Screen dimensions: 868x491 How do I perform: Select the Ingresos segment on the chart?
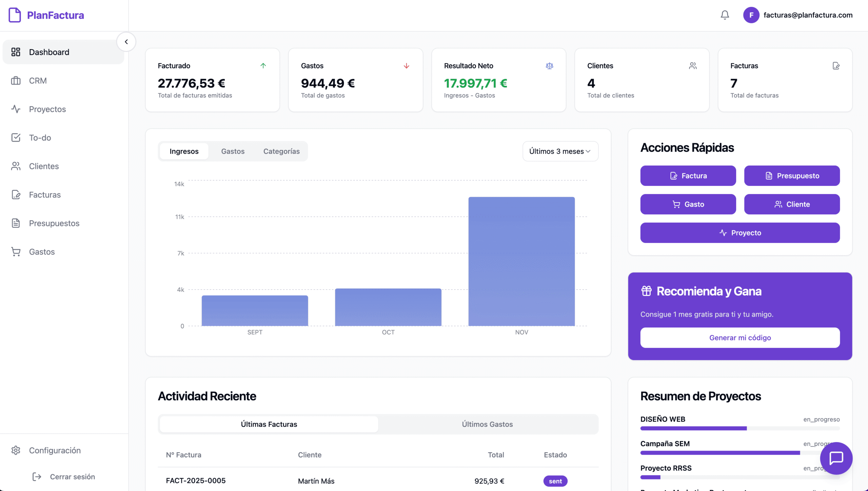pyautogui.click(x=184, y=151)
